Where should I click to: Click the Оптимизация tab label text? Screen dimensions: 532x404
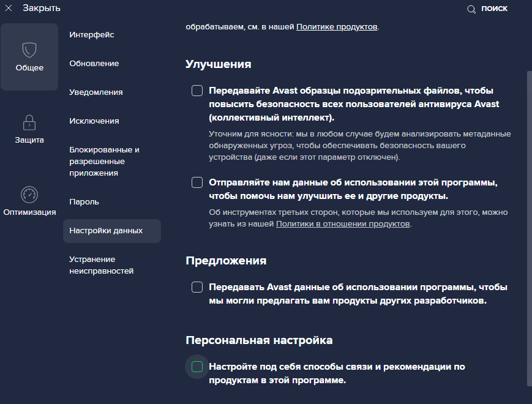(x=29, y=212)
